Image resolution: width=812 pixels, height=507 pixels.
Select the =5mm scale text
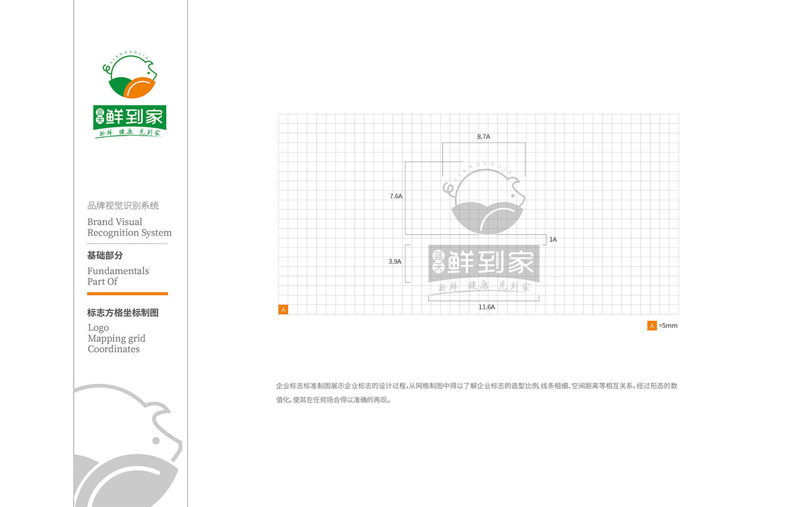pos(668,326)
